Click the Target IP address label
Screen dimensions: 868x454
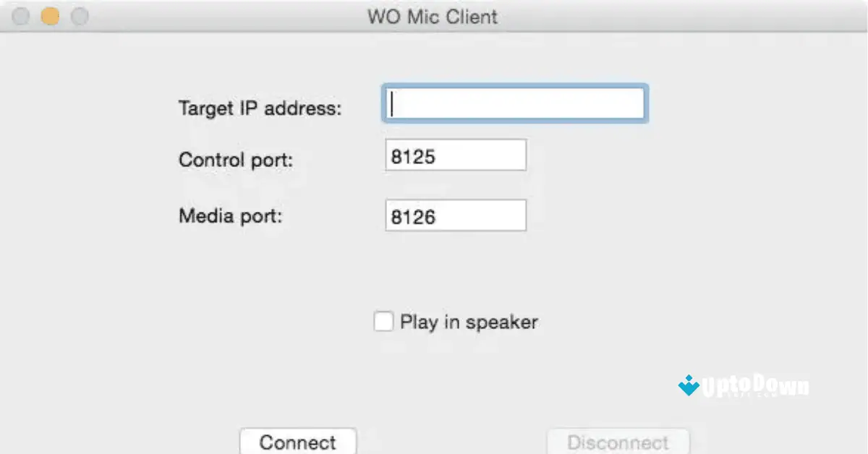259,108
